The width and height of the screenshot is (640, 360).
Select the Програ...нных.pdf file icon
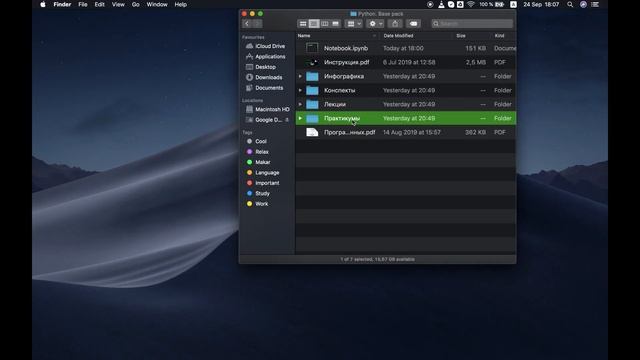point(312,132)
